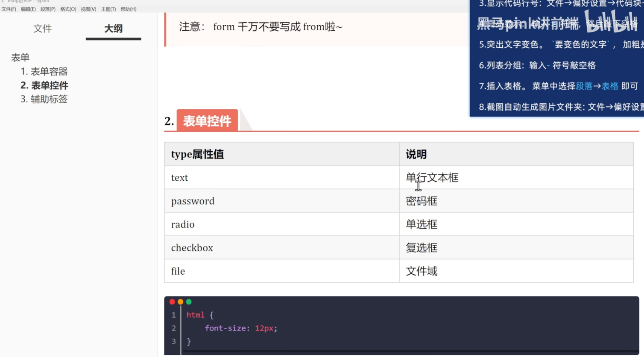Click the green dot on the code fence

coord(188,302)
